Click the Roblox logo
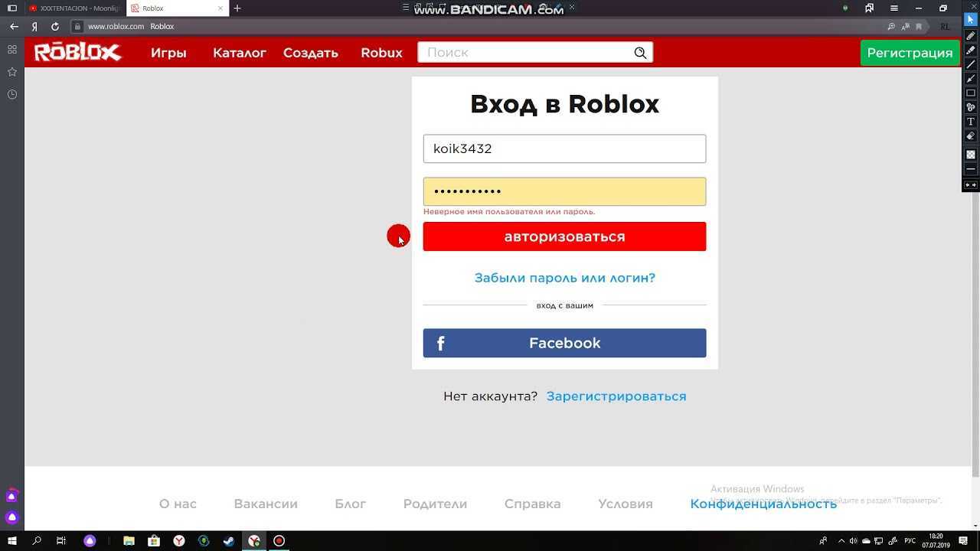This screenshot has height=551, width=980. point(77,53)
